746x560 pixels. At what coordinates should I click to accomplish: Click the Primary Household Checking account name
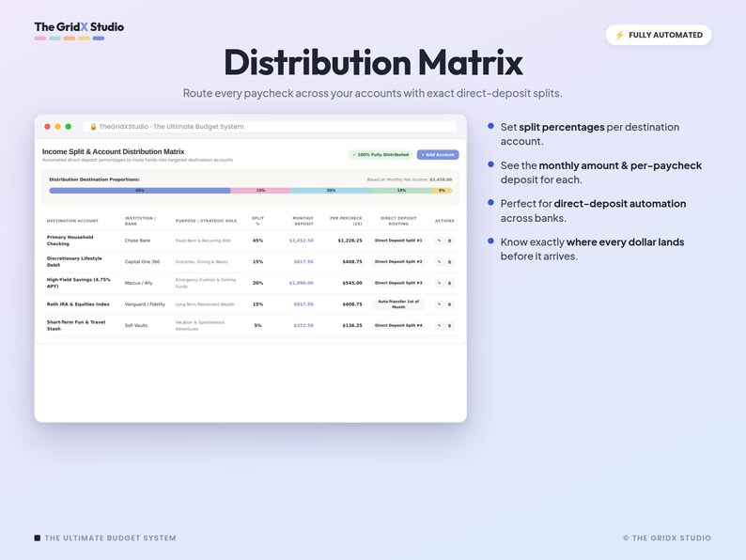click(x=70, y=241)
